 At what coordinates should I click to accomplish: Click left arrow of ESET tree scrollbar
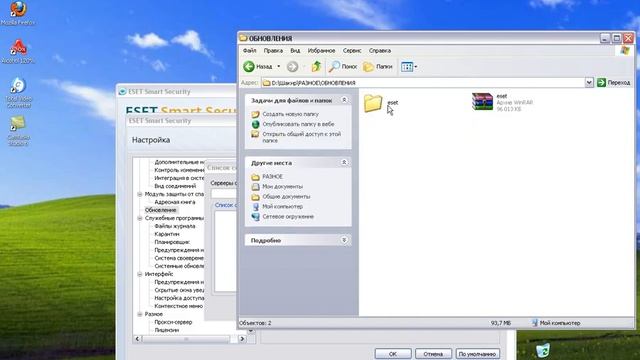[138, 339]
